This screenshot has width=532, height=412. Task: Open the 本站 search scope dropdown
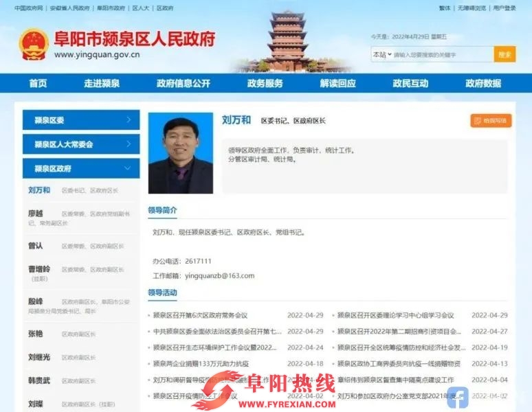coord(380,54)
